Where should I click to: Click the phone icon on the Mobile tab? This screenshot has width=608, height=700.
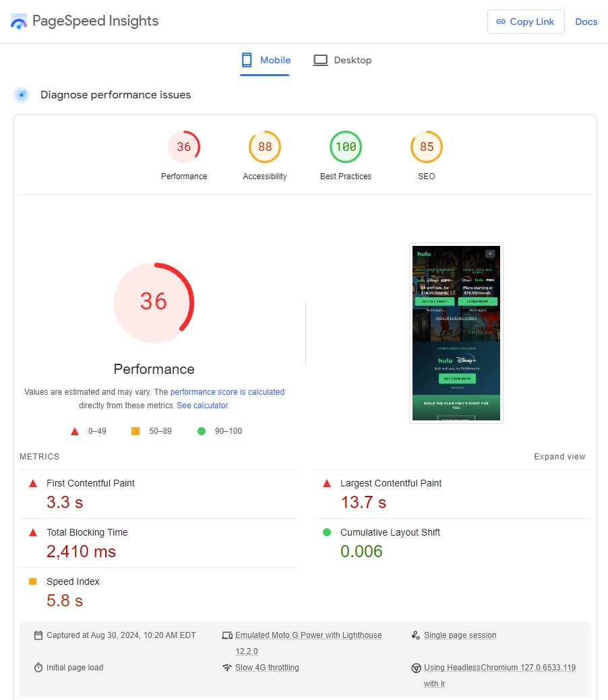coord(245,59)
